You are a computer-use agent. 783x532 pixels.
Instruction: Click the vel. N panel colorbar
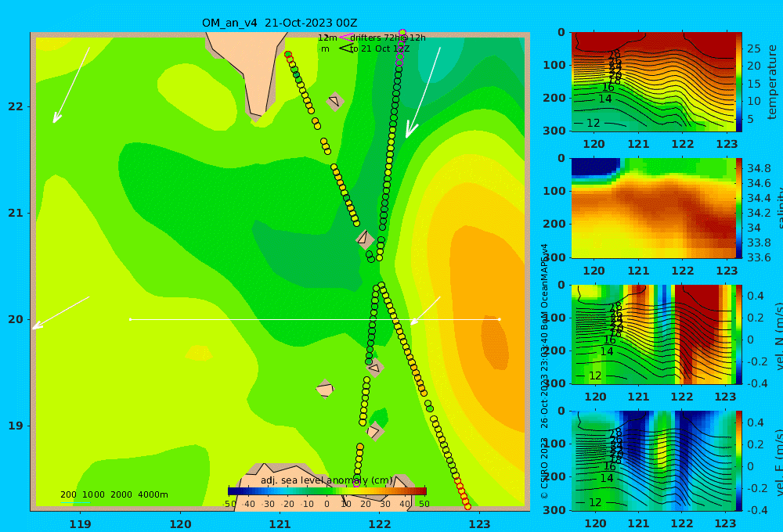739,334
